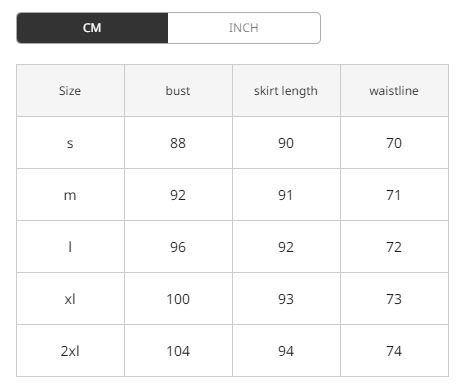Image resolution: width=465 pixels, height=386 pixels.
Task: Click the skirt length column header
Action: 286,91
